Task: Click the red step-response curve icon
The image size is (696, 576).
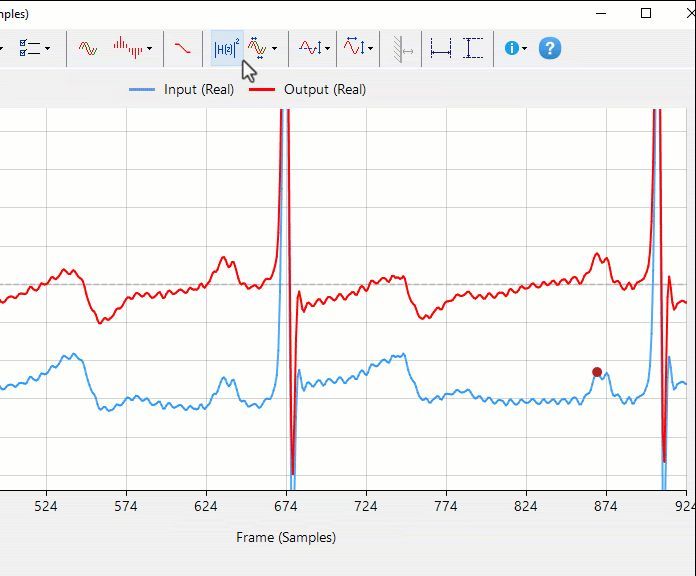Action: (x=182, y=48)
